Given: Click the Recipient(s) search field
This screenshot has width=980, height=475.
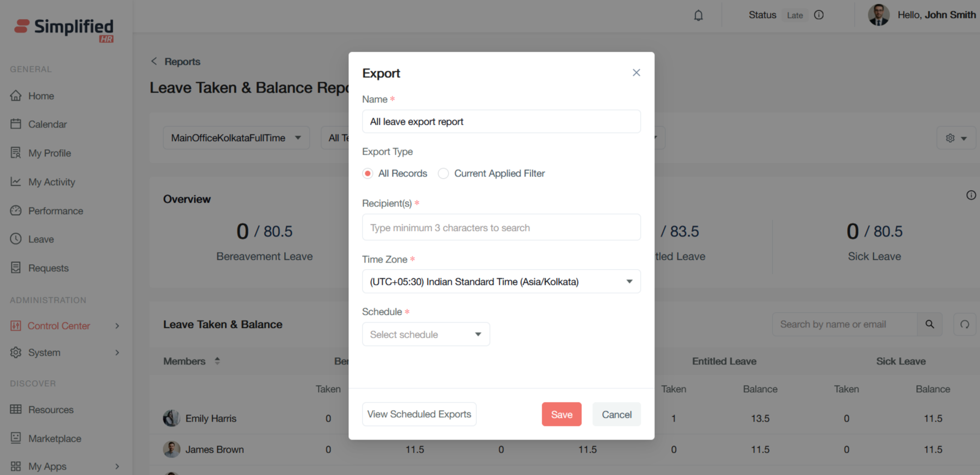Looking at the screenshot, I should pyautogui.click(x=501, y=228).
